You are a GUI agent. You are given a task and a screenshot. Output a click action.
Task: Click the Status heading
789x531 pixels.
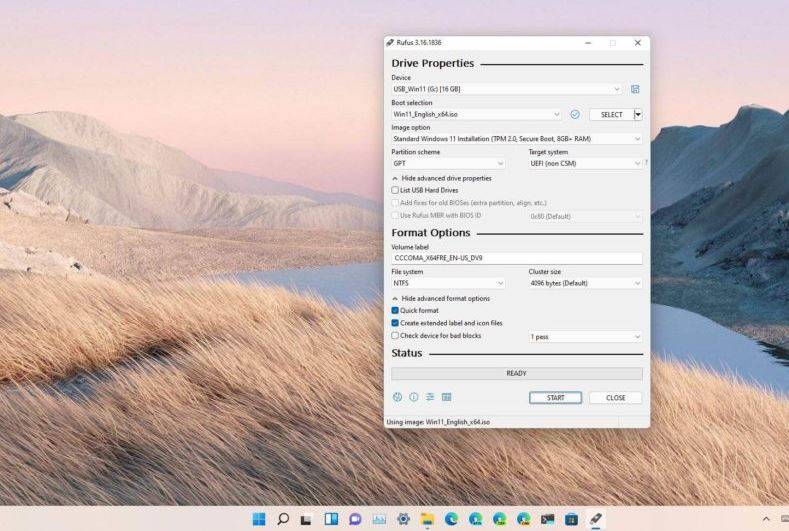407,353
